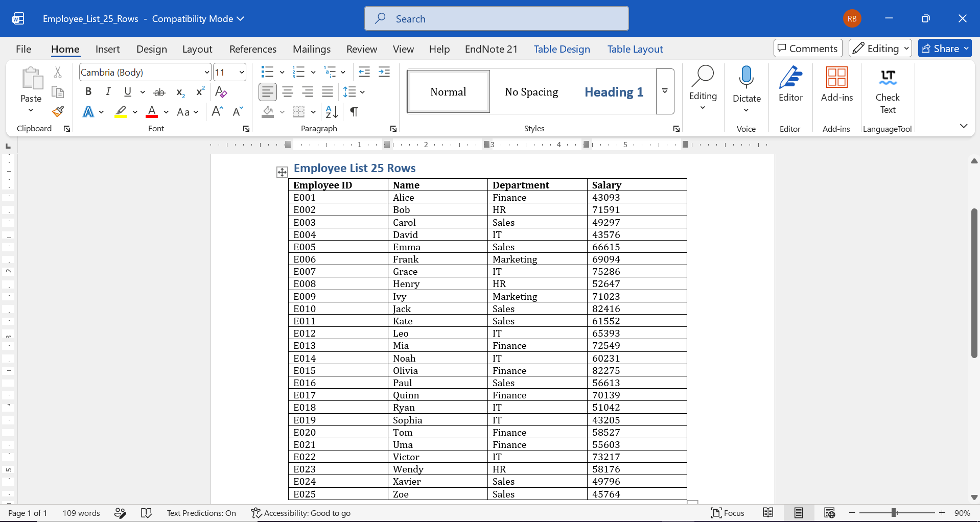Open the font size dropdown

242,72
